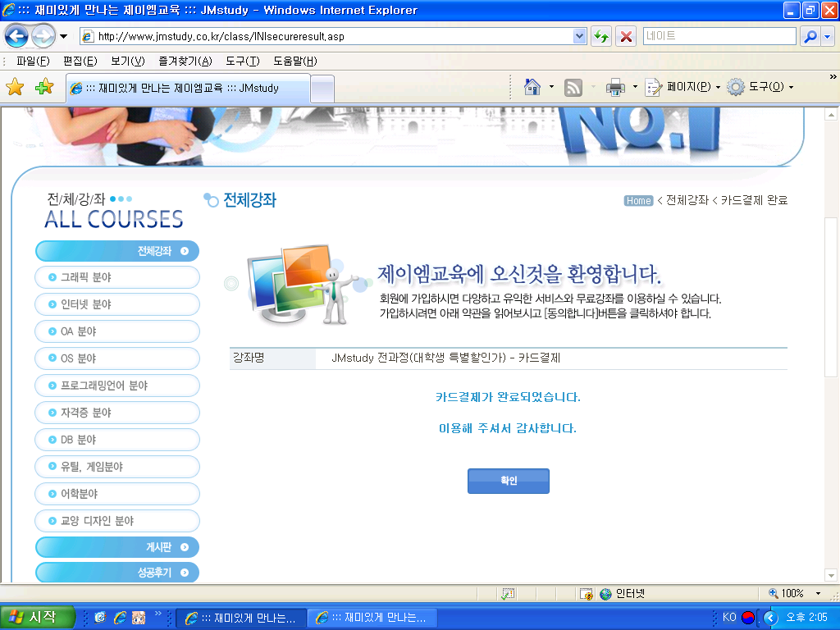Screen dimensions: 840x630
Task: Open a new blank tab
Action: (x=322, y=89)
